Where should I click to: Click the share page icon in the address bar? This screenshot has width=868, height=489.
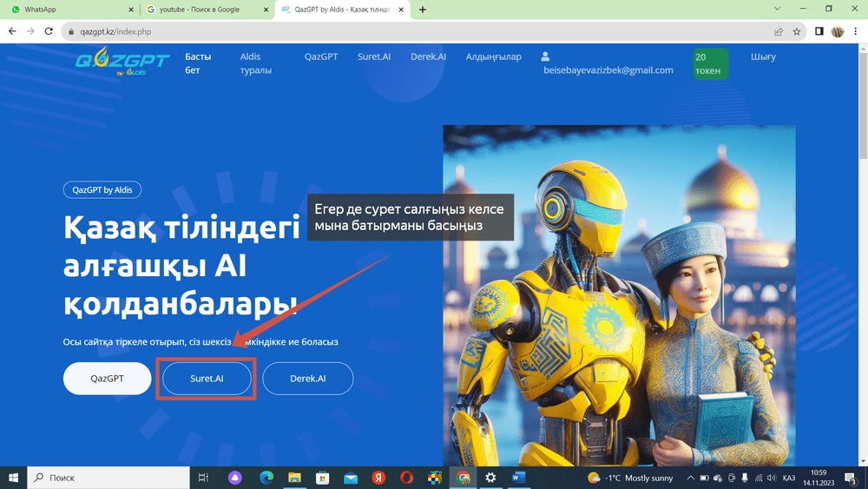coord(779,31)
